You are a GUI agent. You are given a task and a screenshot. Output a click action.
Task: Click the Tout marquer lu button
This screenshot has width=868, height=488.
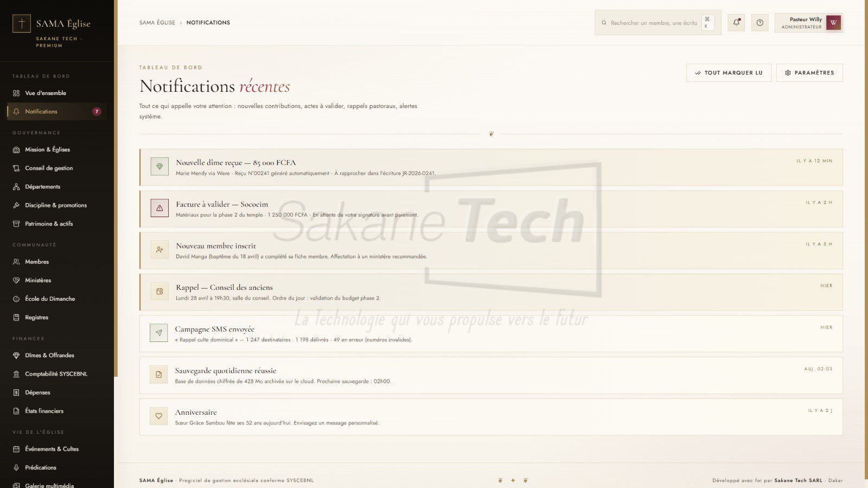tap(729, 73)
